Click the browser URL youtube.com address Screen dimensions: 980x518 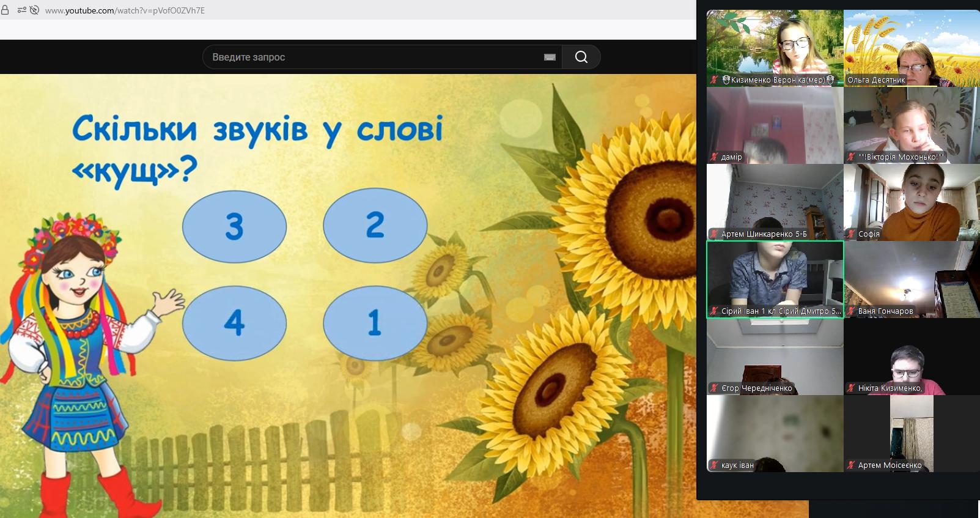pyautogui.click(x=125, y=10)
